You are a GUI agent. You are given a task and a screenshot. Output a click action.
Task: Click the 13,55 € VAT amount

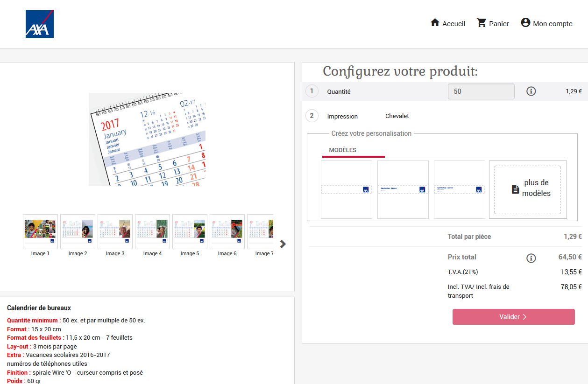click(571, 272)
